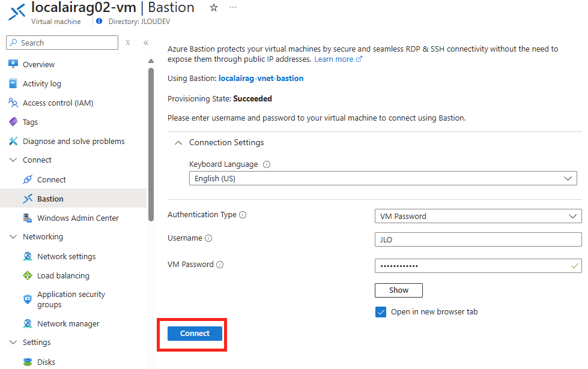Click the Show password button
The width and height of the screenshot is (588, 369).
tap(399, 290)
